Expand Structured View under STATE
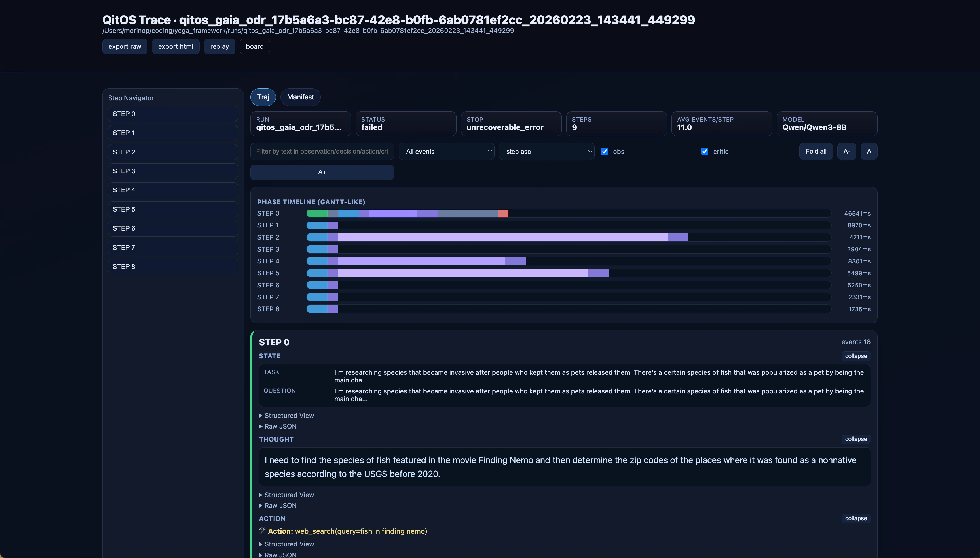Screen dimensions: 980x558 click(x=289, y=416)
